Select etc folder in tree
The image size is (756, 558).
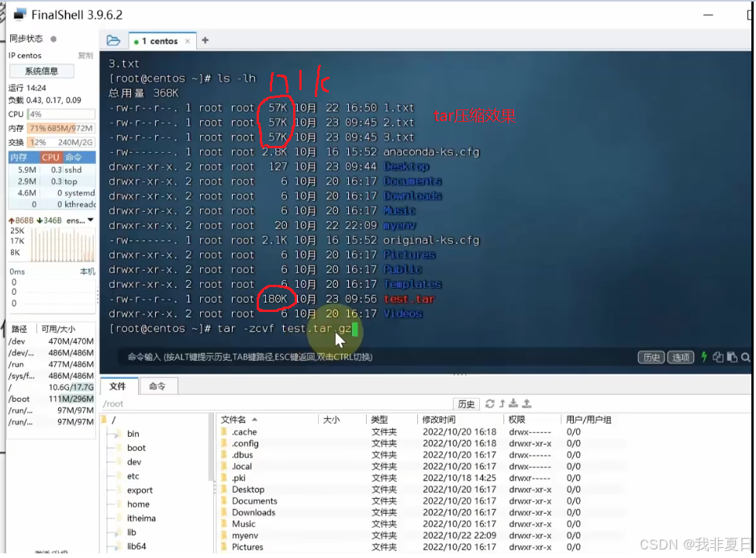[133, 476]
